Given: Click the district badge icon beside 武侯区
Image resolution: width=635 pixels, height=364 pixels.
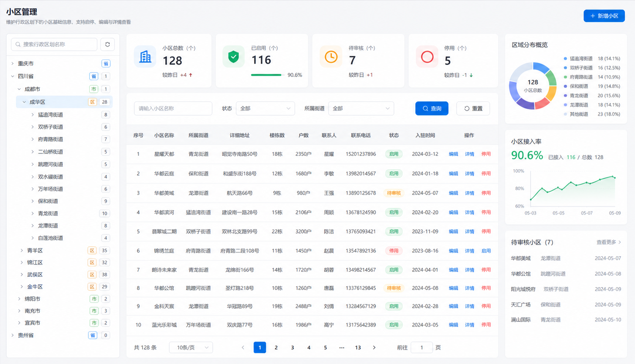Looking at the screenshot, I should [92, 274].
